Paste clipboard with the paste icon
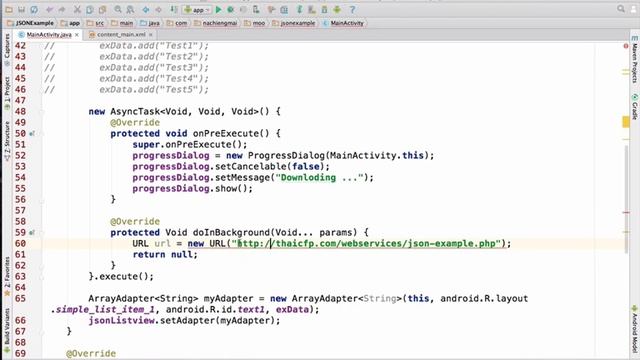The height and width of the screenshot is (360, 640). pos(102,9)
